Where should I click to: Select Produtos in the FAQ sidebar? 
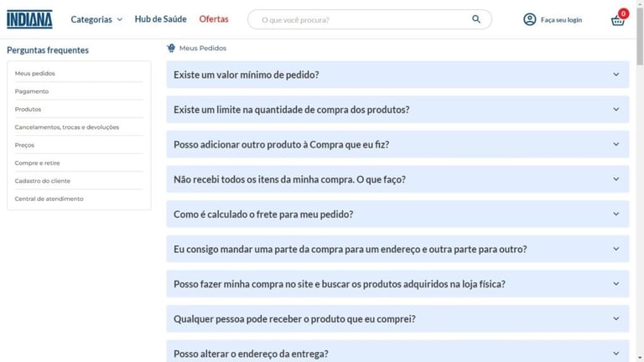click(28, 109)
